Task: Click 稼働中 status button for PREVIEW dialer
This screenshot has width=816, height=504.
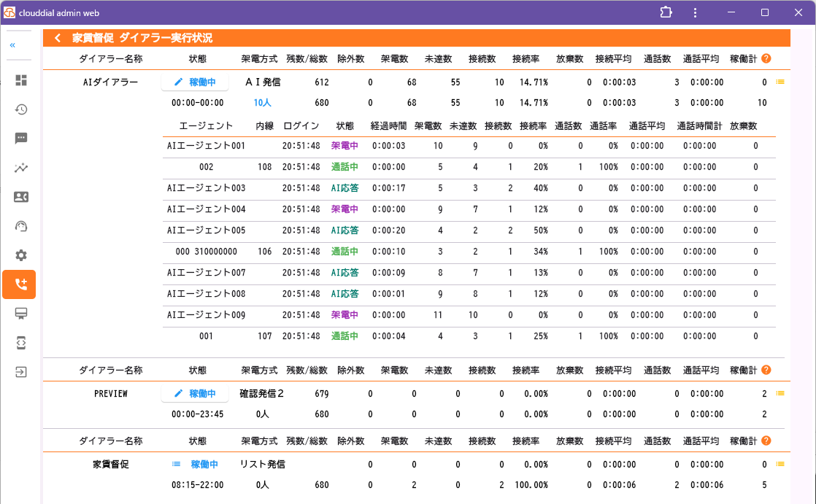Action: [195, 394]
